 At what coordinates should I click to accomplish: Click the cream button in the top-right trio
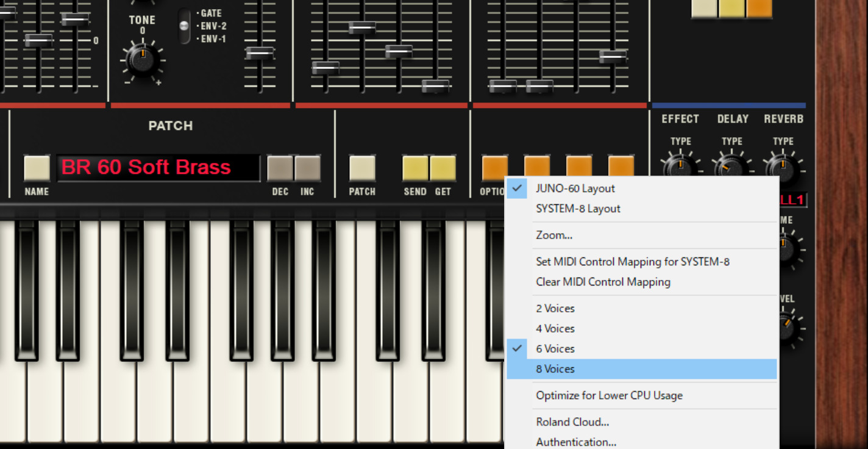(x=704, y=8)
